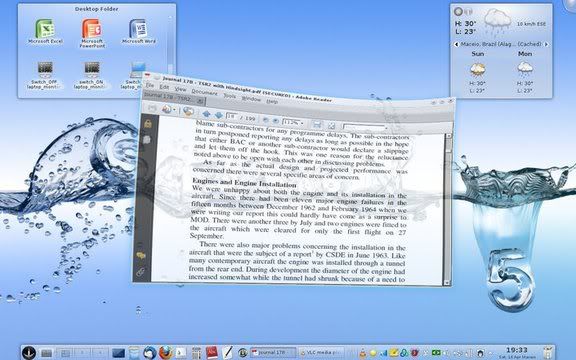This screenshot has width=576, height=360.
Task: Click the Find text box in Reader
Action: click(x=364, y=127)
